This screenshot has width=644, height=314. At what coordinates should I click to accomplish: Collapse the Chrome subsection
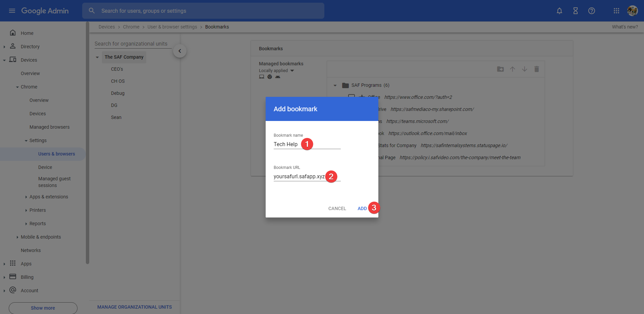tap(17, 87)
